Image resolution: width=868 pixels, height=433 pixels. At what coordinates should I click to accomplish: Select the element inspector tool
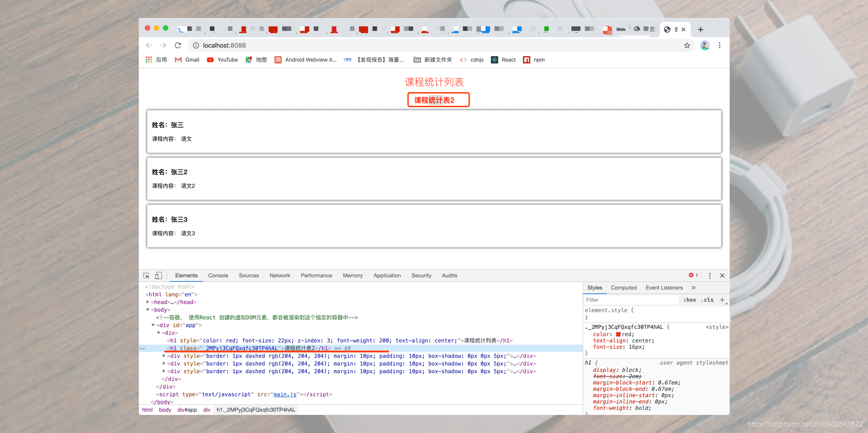pos(146,276)
